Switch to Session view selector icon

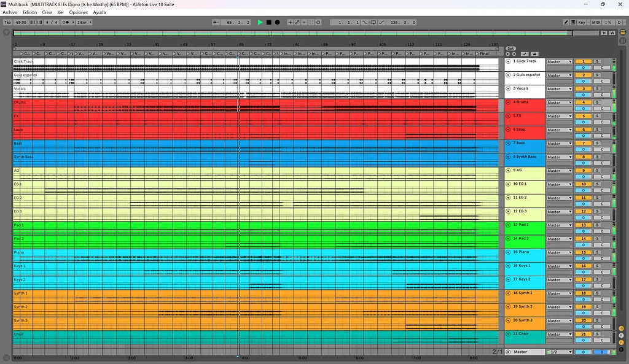tap(623, 41)
